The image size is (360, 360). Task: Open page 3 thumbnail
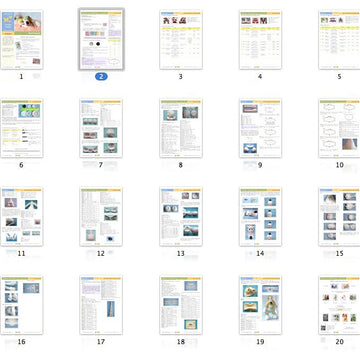pos(181,40)
